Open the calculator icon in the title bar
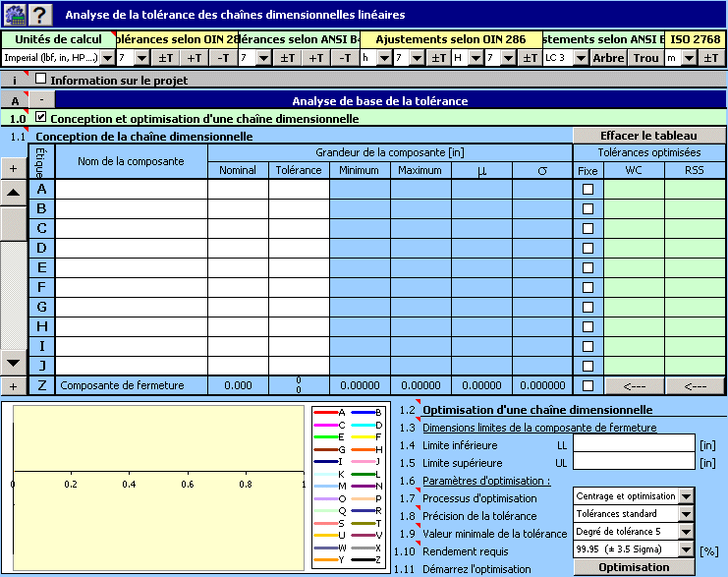The width and height of the screenshot is (728, 577). point(15,15)
